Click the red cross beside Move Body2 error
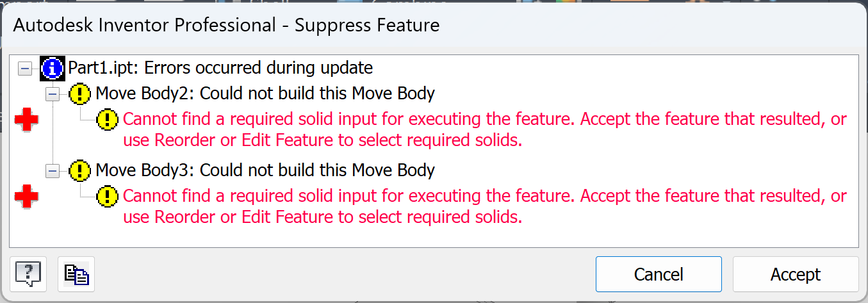The image size is (868, 303). pos(26,120)
